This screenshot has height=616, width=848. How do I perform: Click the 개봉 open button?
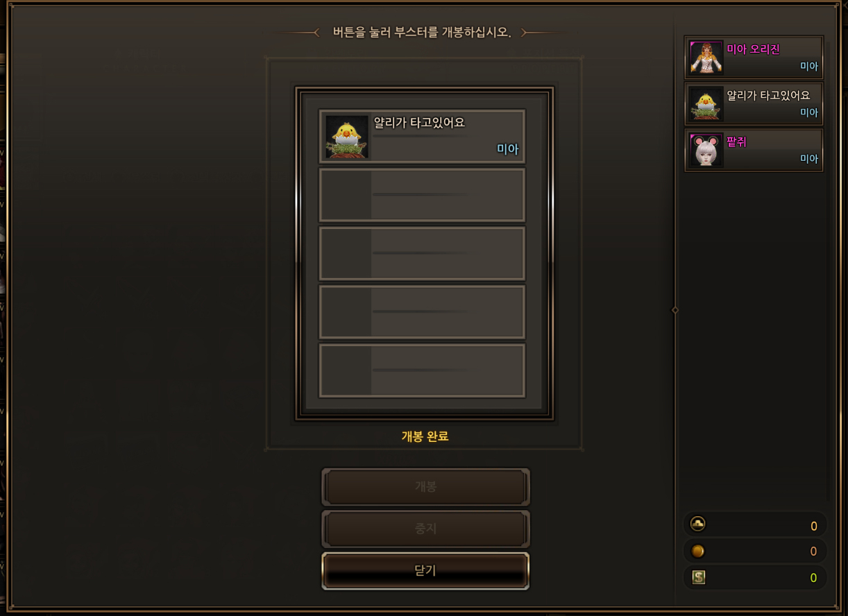pos(425,487)
